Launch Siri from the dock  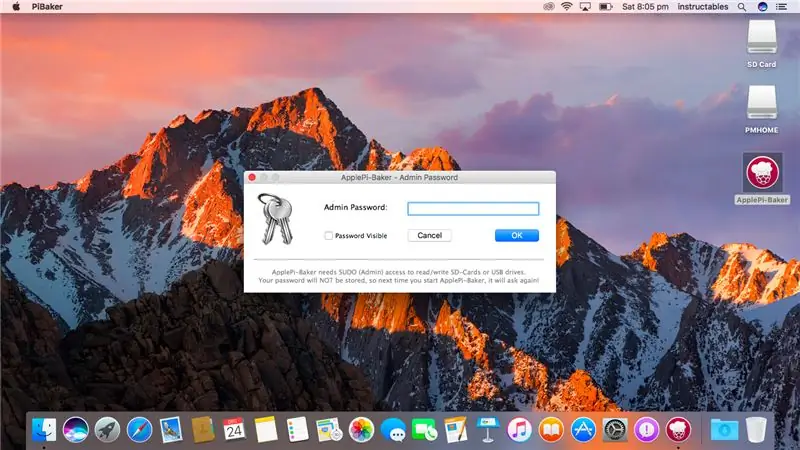[76, 430]
